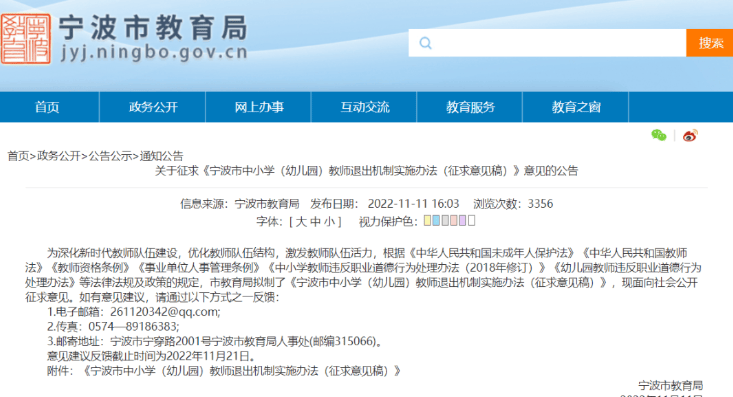Click the email address 261120342@qq.com
Image resolution: width=733 pixels, height=397 pixels.
coord(165,312)
